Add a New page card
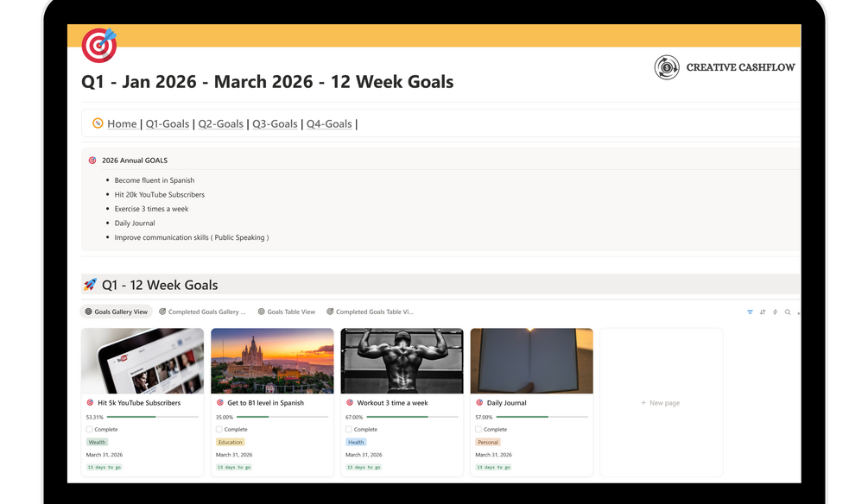 pos(661,403)
